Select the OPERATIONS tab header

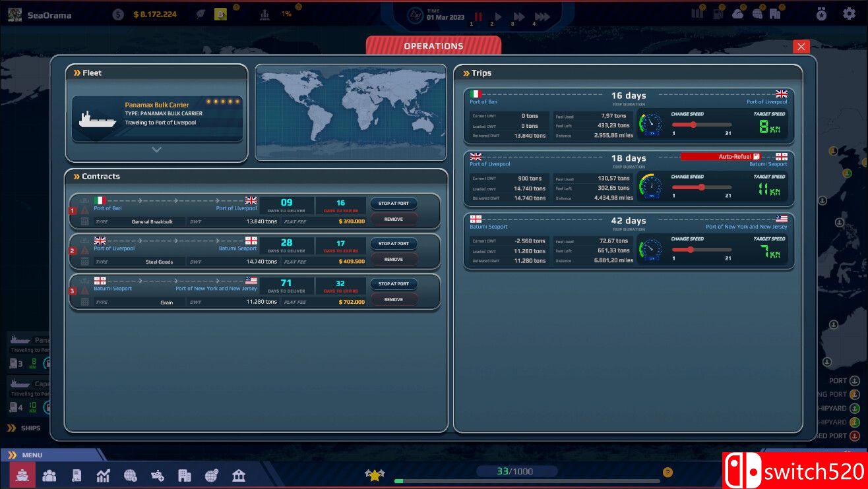pos(433,46)
